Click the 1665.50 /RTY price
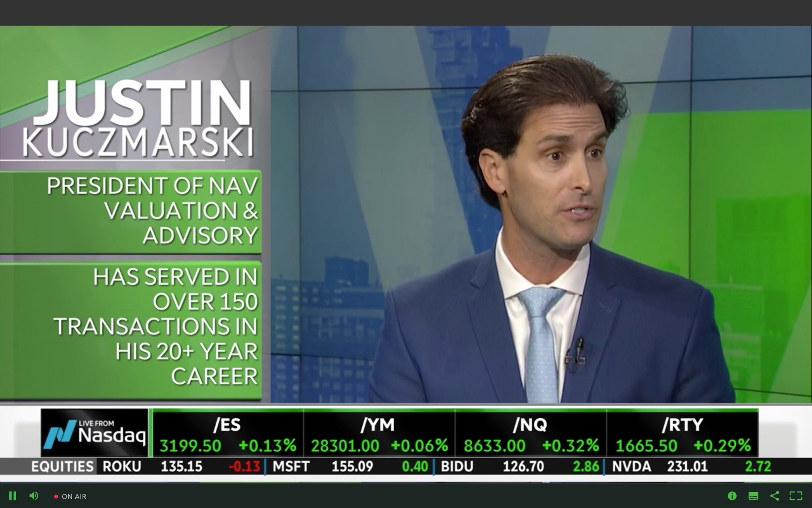This screenshot has height=508, width=812. coord(646,446)
